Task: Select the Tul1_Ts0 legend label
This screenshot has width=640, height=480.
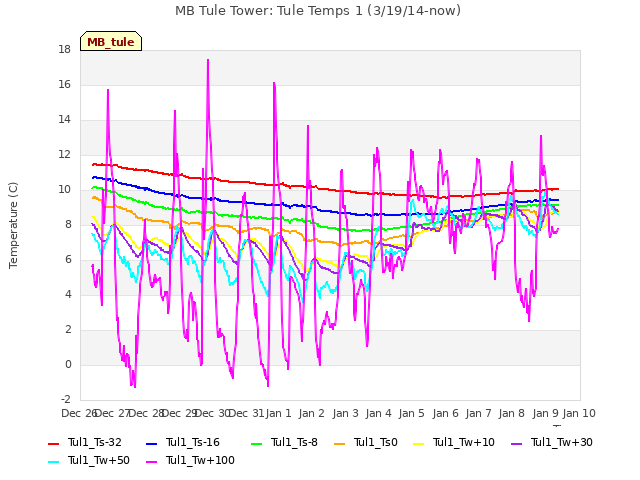Action: [x=376, y=442]
